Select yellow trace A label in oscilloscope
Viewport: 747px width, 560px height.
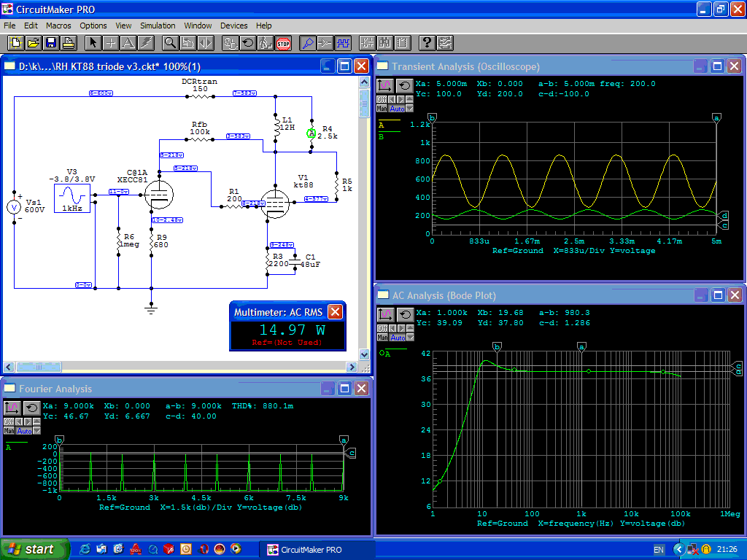[381, 125]
